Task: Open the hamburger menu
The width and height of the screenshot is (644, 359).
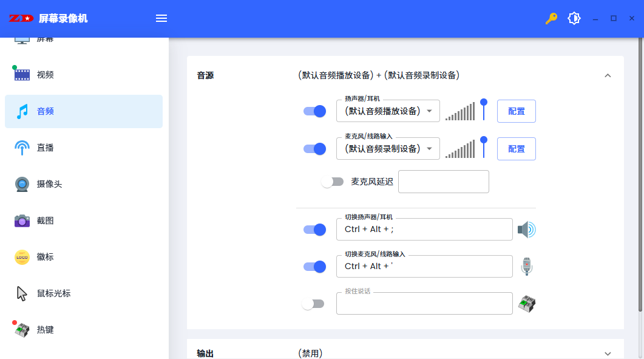Action: (161, 18)
